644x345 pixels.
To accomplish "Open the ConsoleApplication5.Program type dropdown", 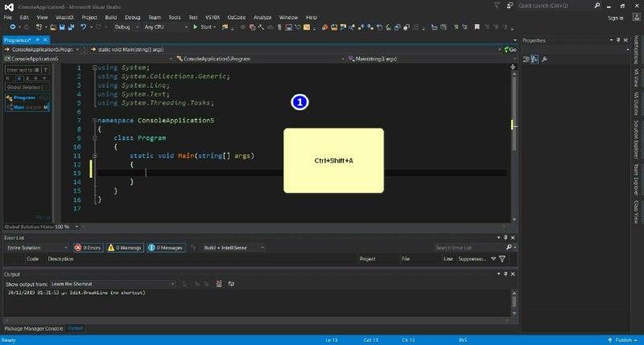I will point(260,59).
